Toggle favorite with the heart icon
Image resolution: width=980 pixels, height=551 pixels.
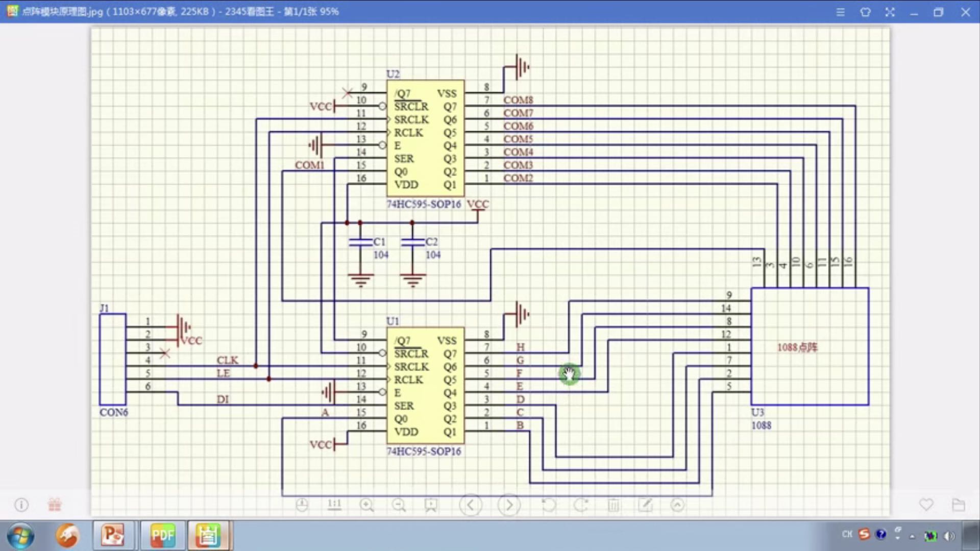click(926, 505)
